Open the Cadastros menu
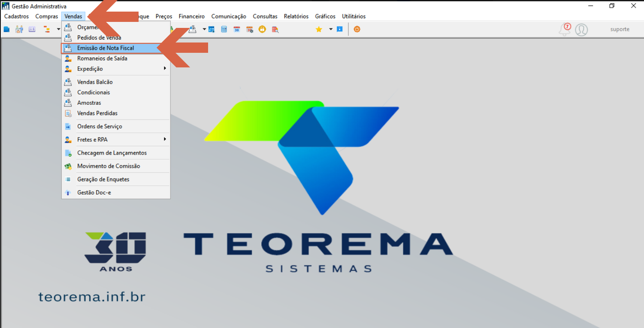 (x=17, y=16)
